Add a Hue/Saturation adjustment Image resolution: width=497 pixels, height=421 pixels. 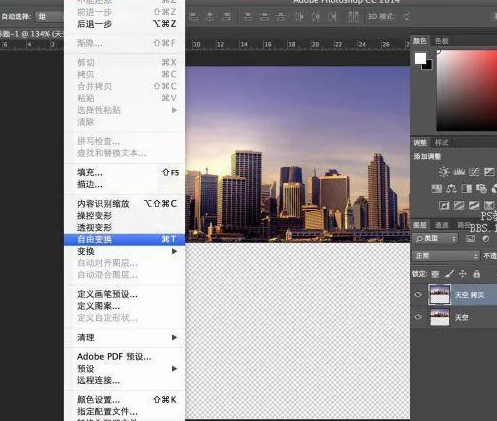437,189
